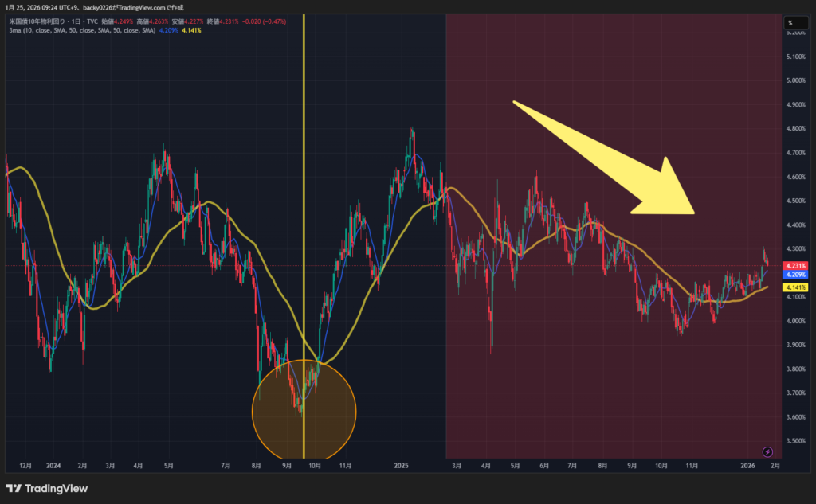Click the 5.000% price scale level
Viewport: 816px width, 504px height.
[794, 80]
